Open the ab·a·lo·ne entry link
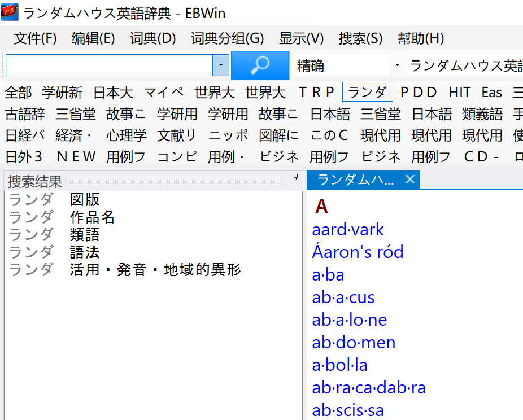 click(x=350, y=320)
